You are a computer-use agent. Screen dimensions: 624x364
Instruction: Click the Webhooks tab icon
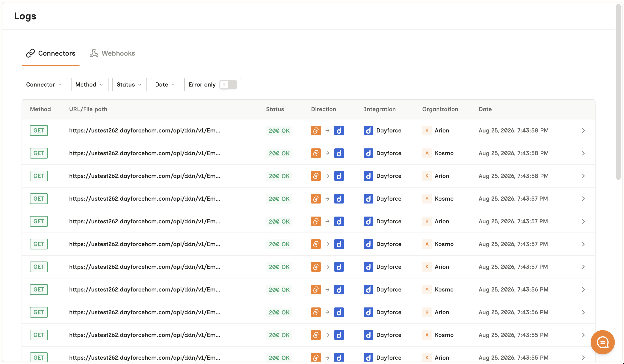(x=94, y=53)
